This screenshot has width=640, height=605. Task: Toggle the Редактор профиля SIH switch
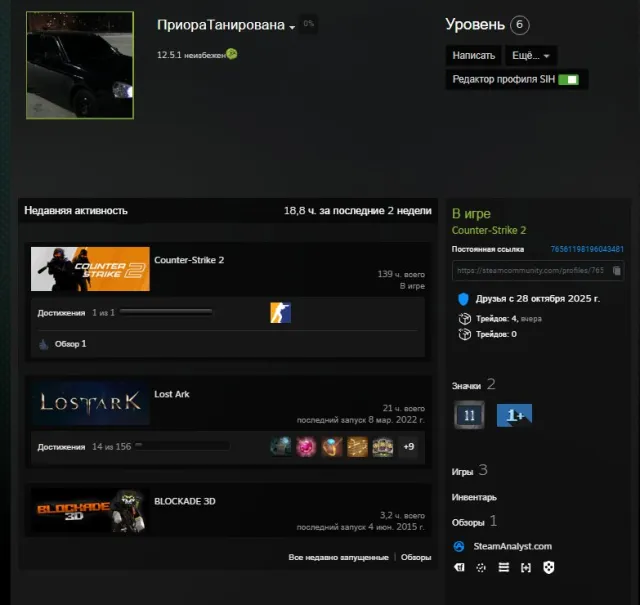[x=569, y=80]
